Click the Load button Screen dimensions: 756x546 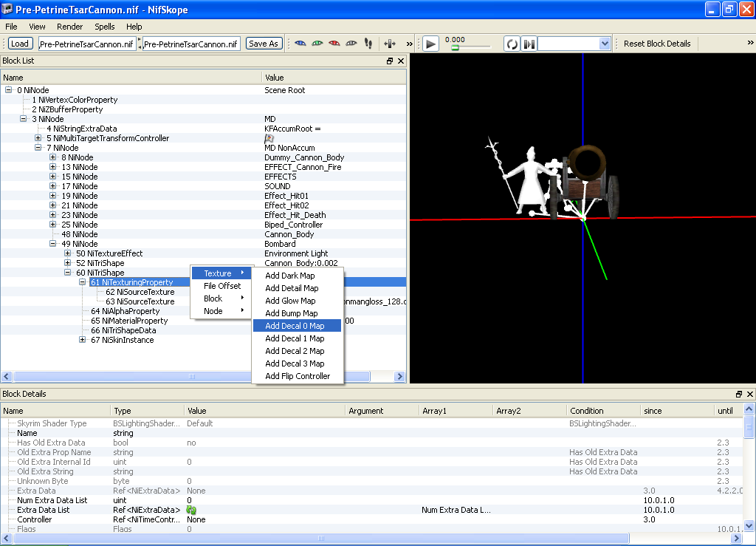[20, 44]
